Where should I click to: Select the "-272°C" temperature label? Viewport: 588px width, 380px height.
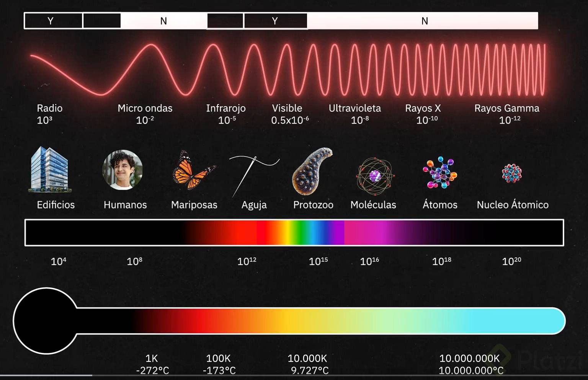pos(152,370)
